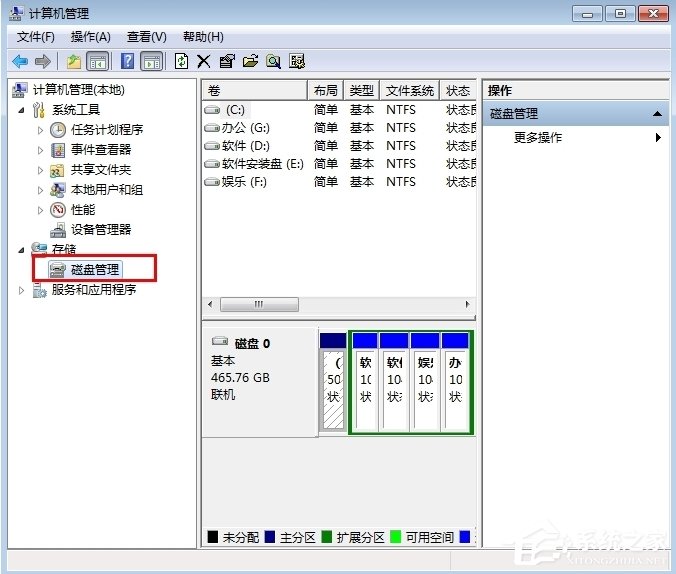Select 事件查看器 in the tree
This screenshot has width=676, height=574.
click(x=101, y=150)
